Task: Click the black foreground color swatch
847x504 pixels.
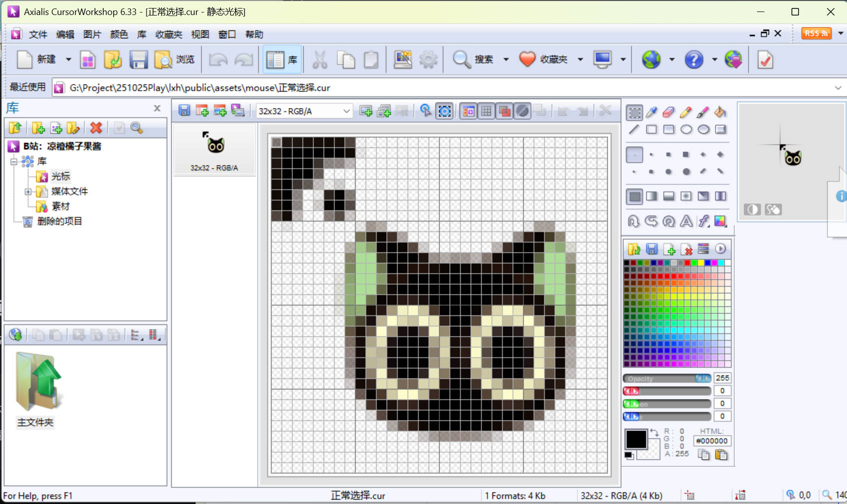Action: tap(636, 439)
